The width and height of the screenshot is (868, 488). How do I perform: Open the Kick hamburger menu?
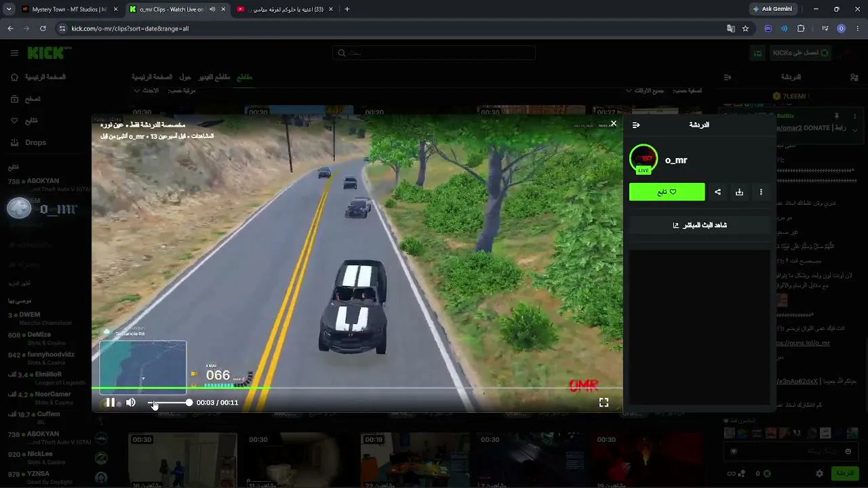pyautogui.click(x=14, y=53)
